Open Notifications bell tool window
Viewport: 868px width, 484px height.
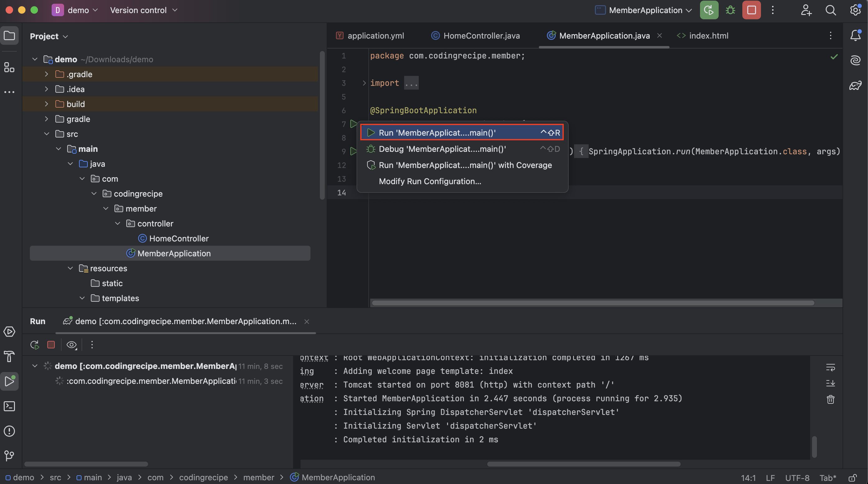[855, 35]
